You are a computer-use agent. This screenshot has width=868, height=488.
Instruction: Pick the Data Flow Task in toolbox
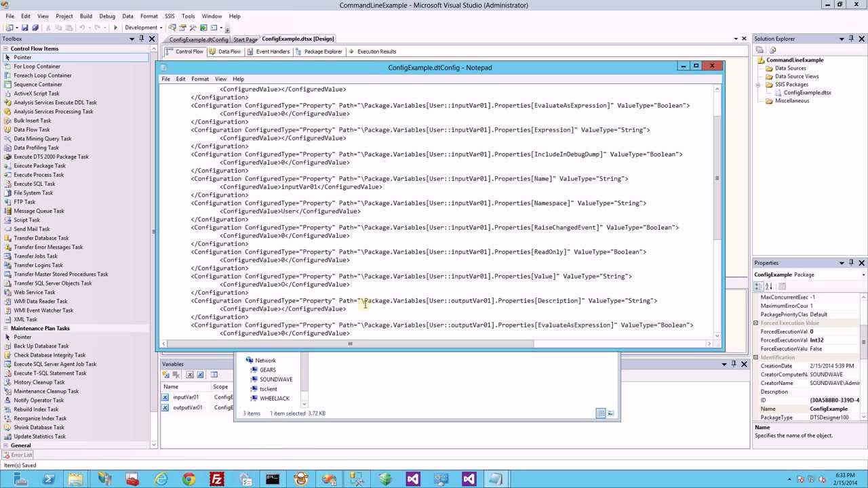coord(75,129)
